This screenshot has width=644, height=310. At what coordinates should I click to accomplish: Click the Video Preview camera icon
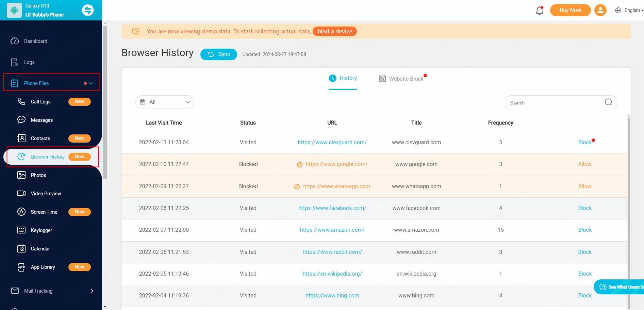(21, 193)
